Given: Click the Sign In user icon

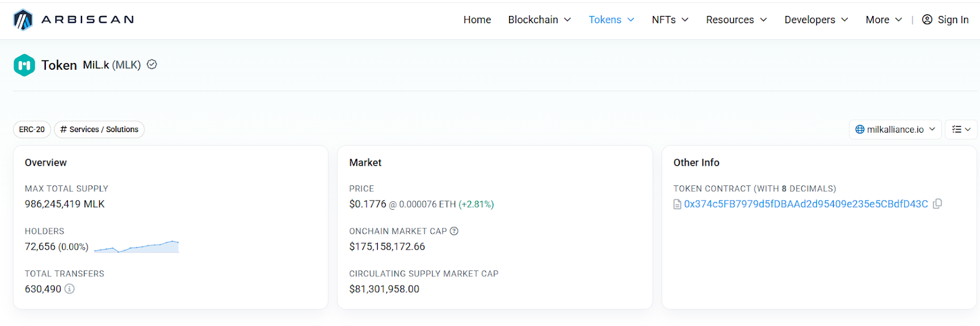Looking at the screenshot, I should point(927,20).
